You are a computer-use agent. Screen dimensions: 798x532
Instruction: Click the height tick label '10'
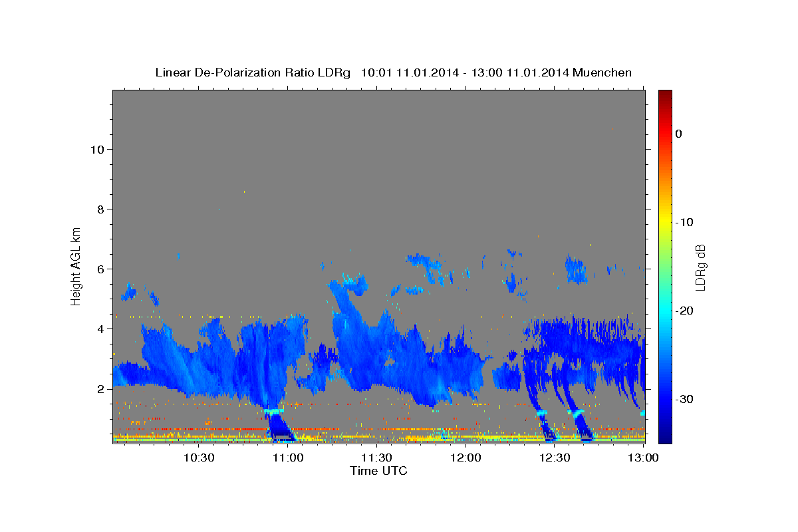point(97,150)
